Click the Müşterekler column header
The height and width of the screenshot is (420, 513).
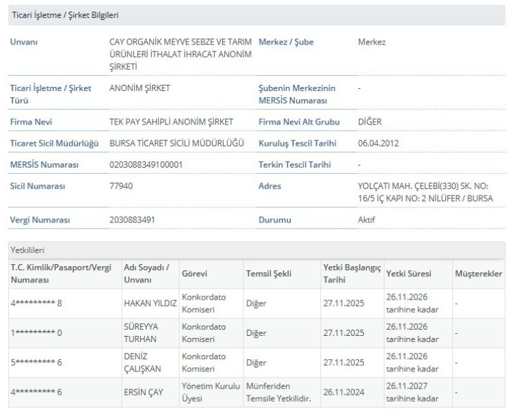[478, 274]
